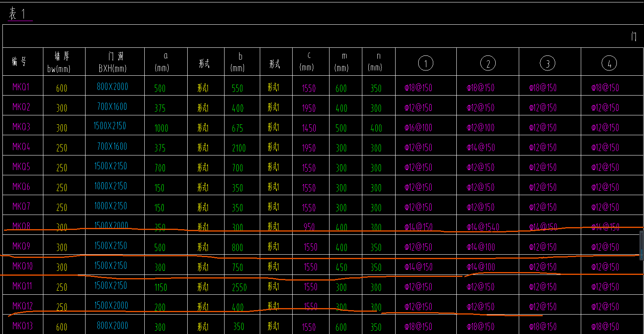This screenshot has height=334, width=644.
Task: Click wall thickness 600 in MKQ1 row
Action: 62,88
